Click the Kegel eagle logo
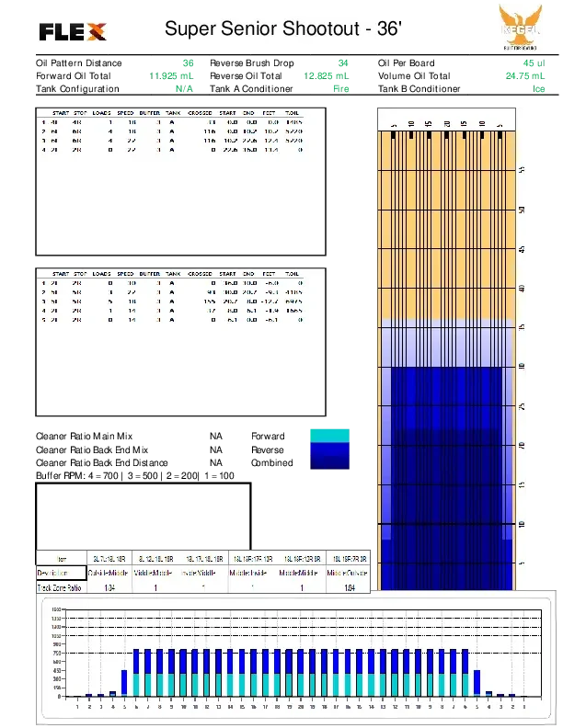 click(523, 25)
